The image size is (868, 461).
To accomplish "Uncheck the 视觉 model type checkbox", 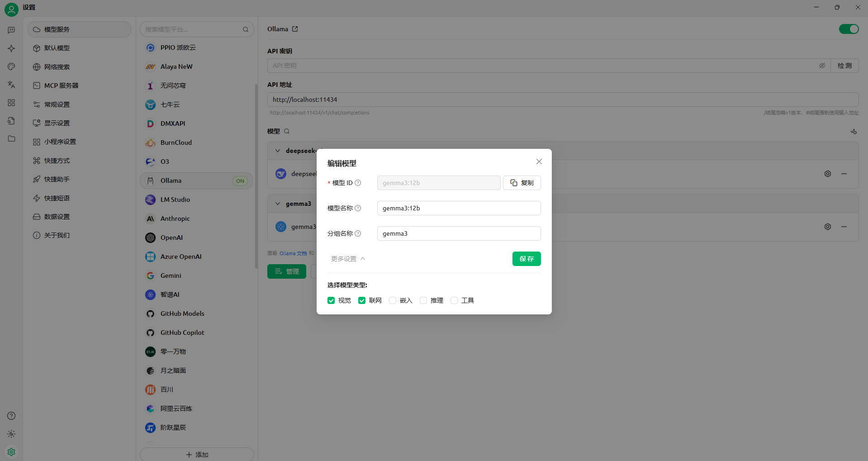I will 331,300.
